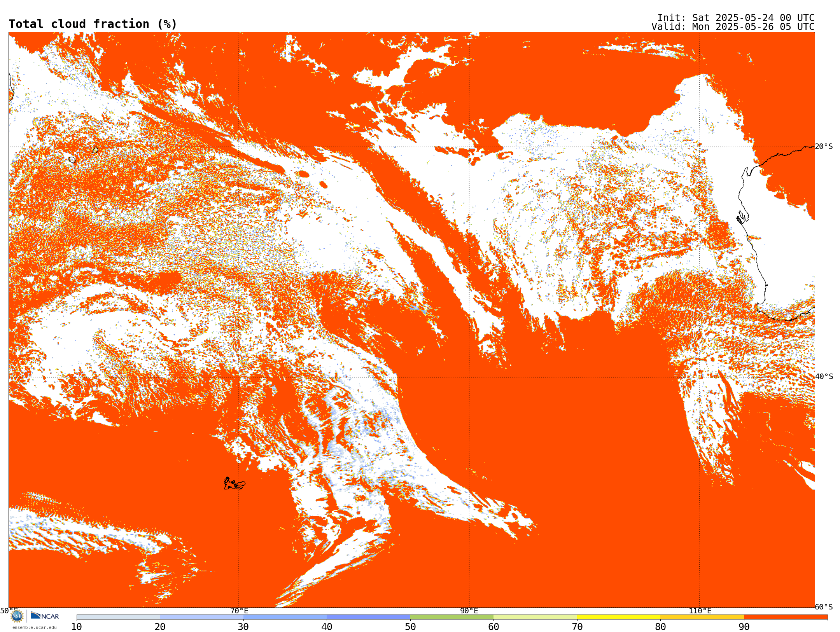Click the colorbar tick label 50
Screen dimensions: 840x632
click(x=410, y=627)
